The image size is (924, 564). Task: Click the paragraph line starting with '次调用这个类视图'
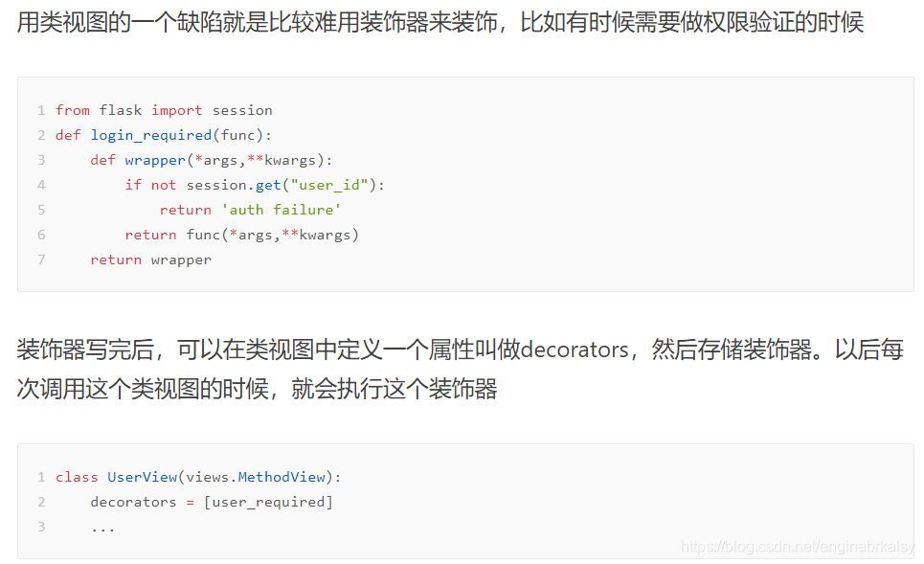[257, 390]
